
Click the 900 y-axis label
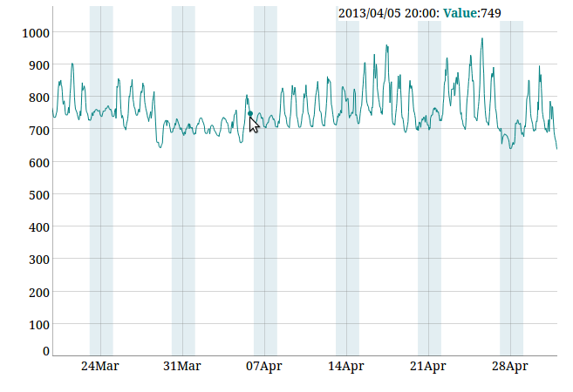39,65
